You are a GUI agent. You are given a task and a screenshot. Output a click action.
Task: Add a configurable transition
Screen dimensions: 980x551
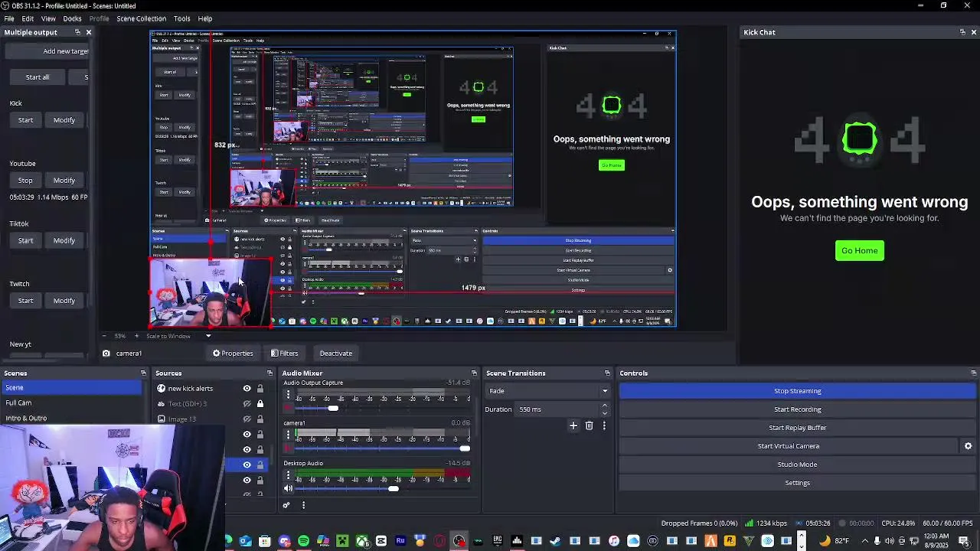click(x=573, y=425)
